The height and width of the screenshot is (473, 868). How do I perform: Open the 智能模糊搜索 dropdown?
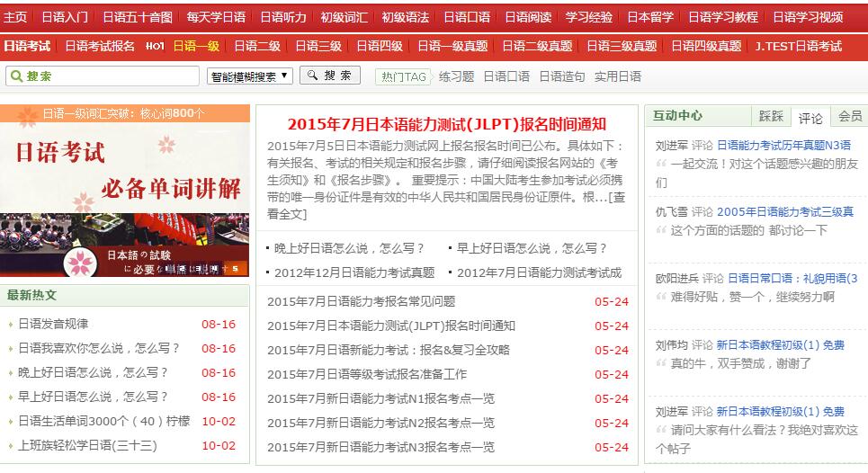pos(249,76)
